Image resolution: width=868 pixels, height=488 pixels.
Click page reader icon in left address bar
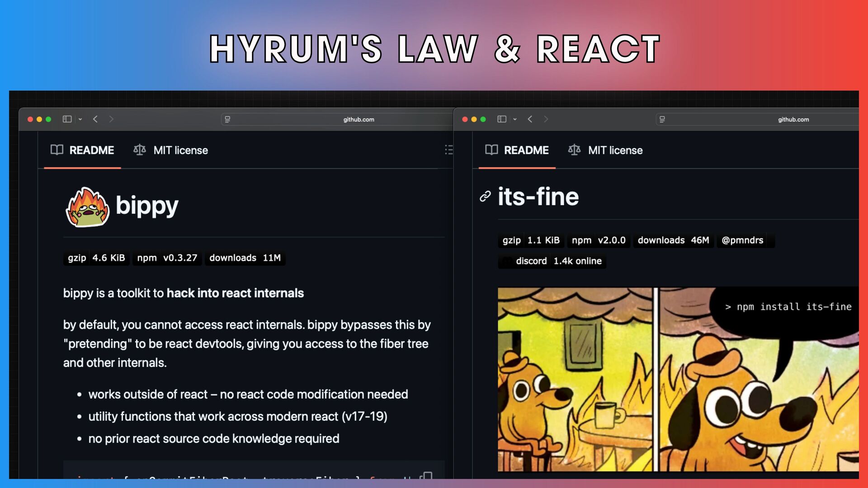(227, 119)
